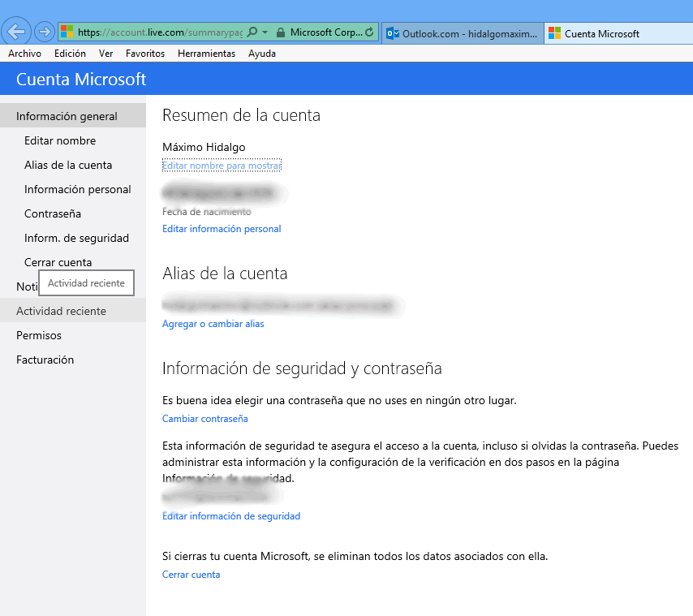Open the Archivo menu
The width and height of the screenshot is (693, 616).
pyautogui.click(x=24, y=54)
